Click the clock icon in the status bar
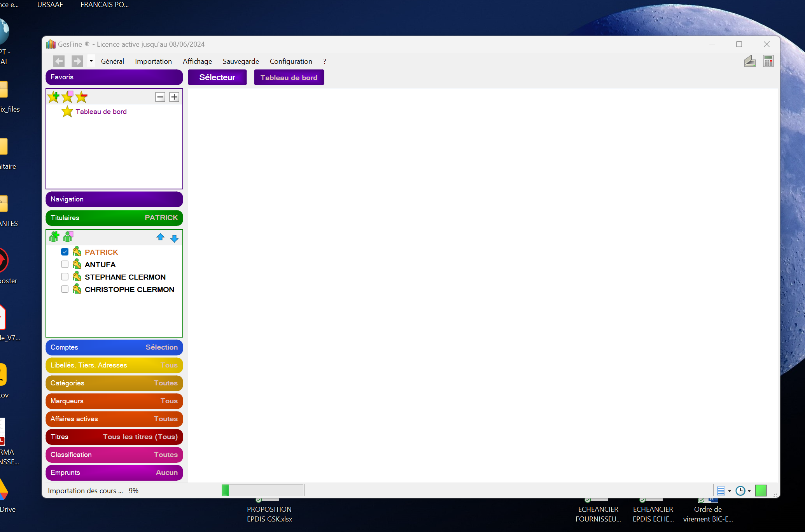 [740, 491]
